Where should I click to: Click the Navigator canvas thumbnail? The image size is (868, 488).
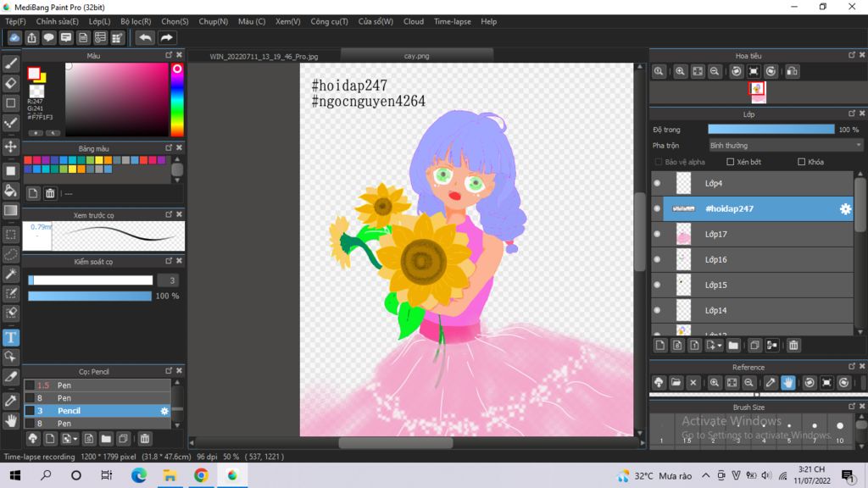[758, 92]
